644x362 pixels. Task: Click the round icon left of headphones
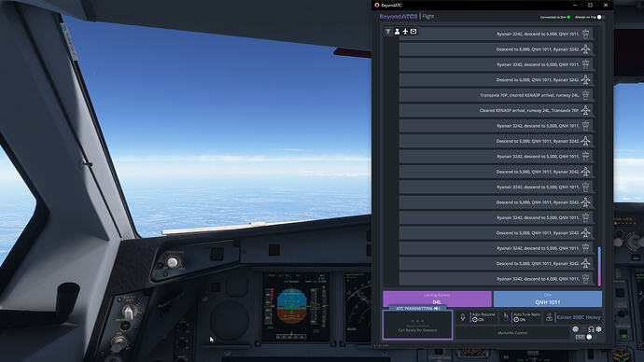[576, 329]
